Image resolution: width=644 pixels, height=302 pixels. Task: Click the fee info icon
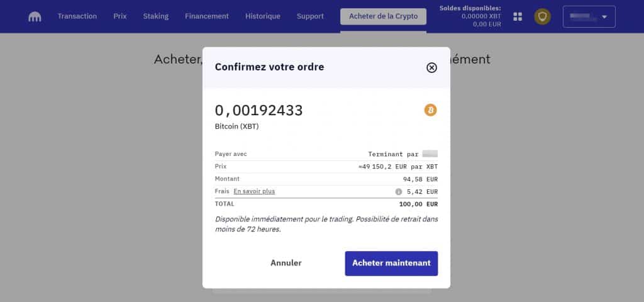[x=398, y=191]
